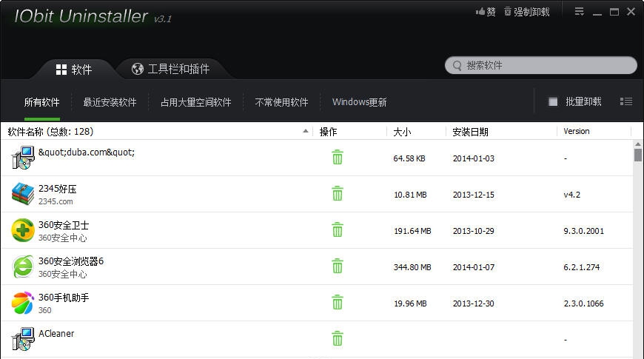Viewport: 644px width, 359px height.
Task: Click the thumbs-up 赞 like button
Action: click(486, 12)
